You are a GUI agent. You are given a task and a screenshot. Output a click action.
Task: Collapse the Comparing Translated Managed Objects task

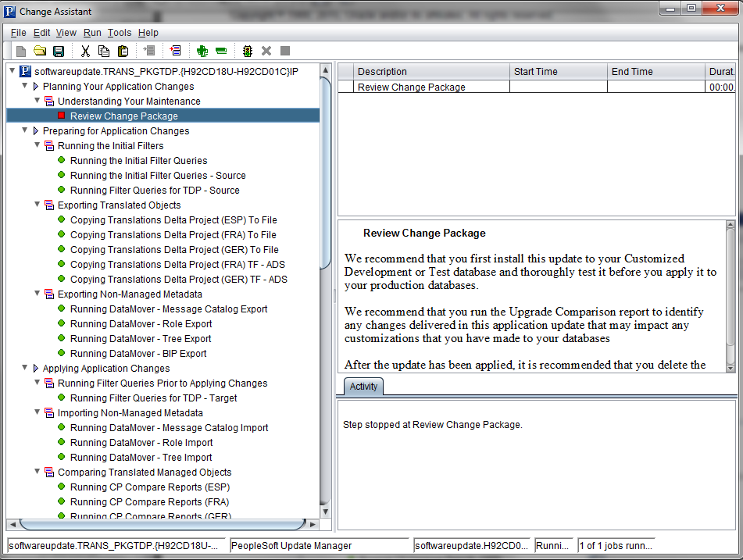coord(37,472)
